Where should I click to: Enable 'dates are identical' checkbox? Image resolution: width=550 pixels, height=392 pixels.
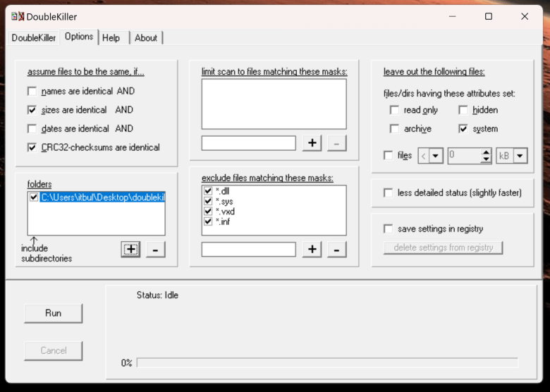point(32,129)
